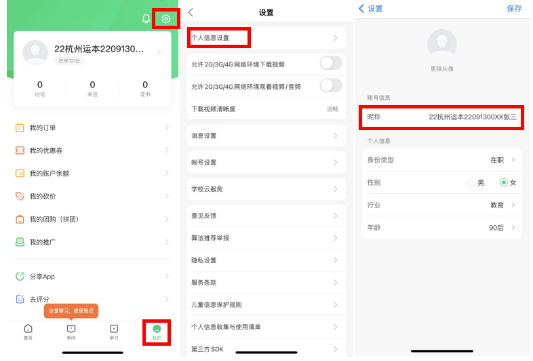Open 个人信息收集与使用清单
This screenshot has width=533, height=361.
click(x=266, y=327)
